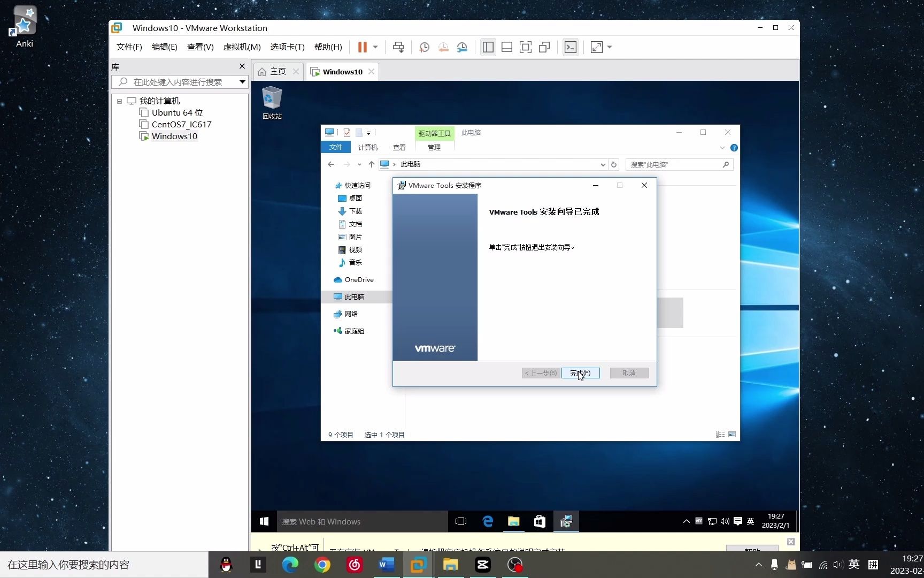
Task: Open guest Task View icon
Action: click(x=461, y=521)
